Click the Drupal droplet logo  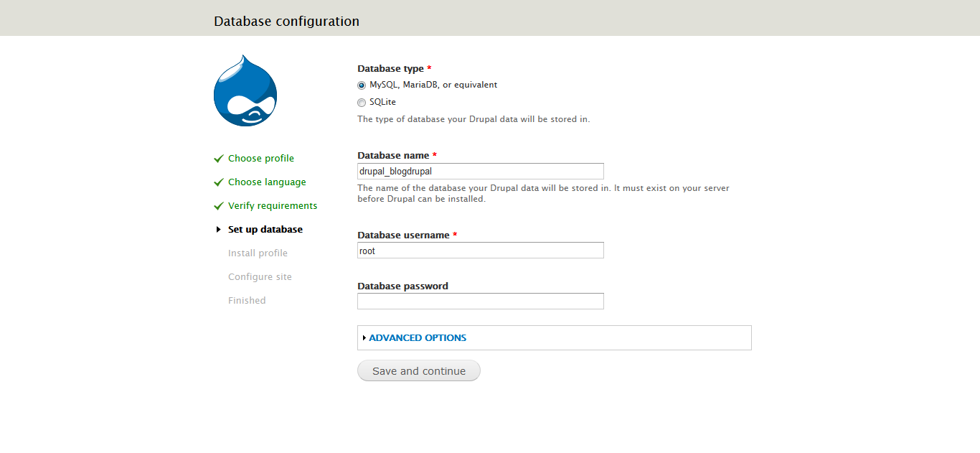[245, 90]
